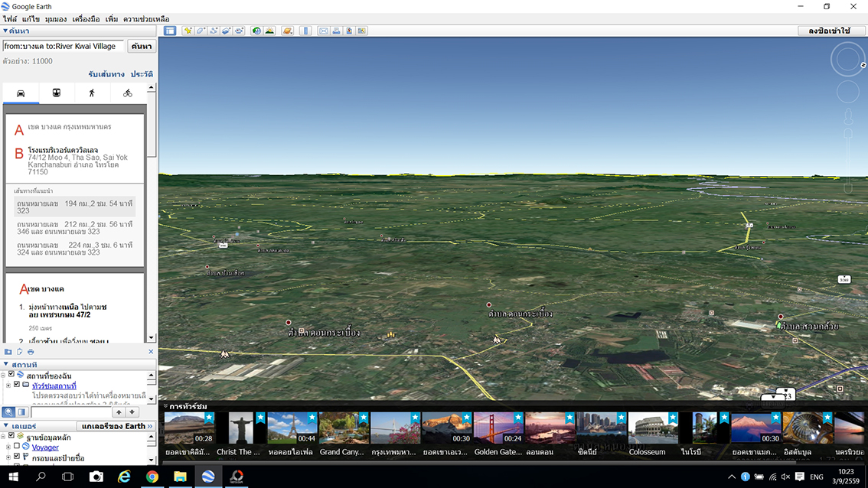Select car driving directions mode

pyautogui.click(x=21, y=93)
